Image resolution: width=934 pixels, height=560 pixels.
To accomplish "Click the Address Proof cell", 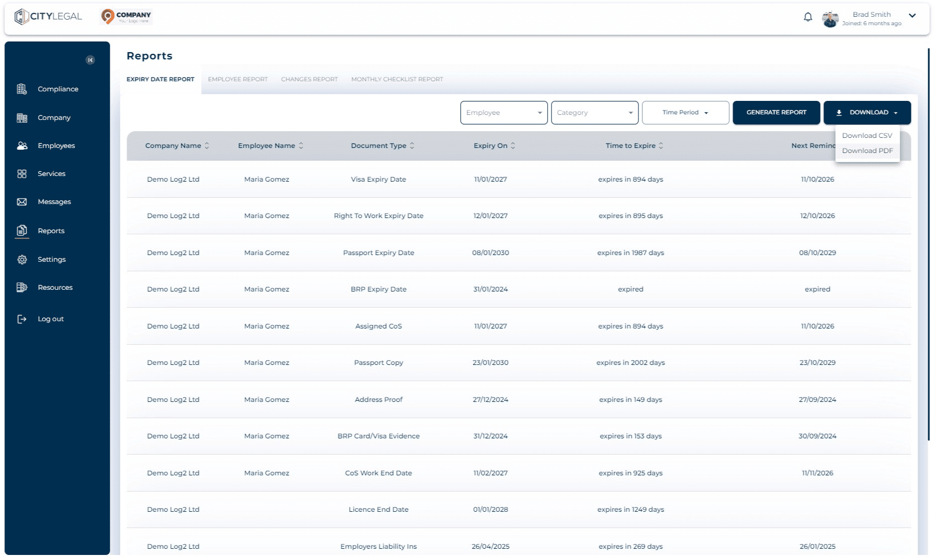I will tap(378, 400).
